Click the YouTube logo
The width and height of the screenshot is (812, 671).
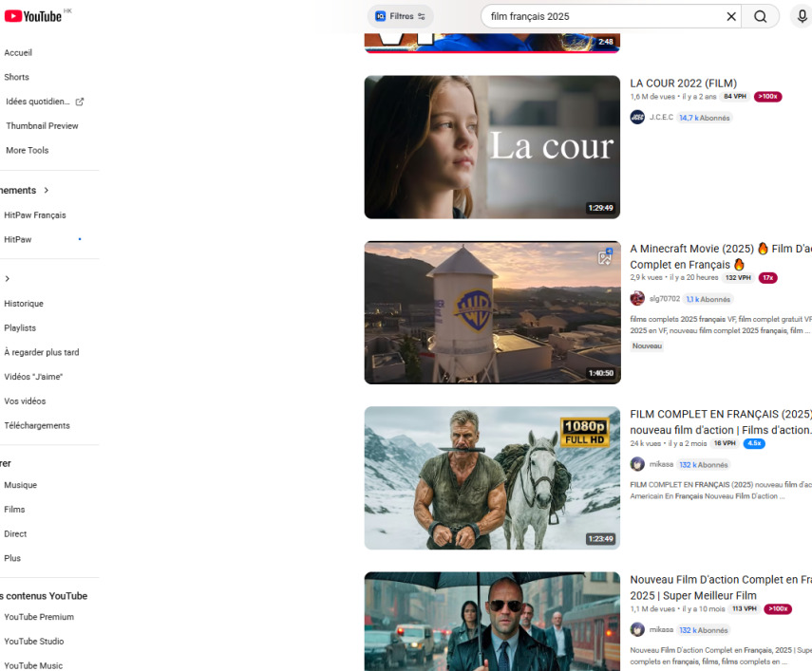click(x=33, y=15)
